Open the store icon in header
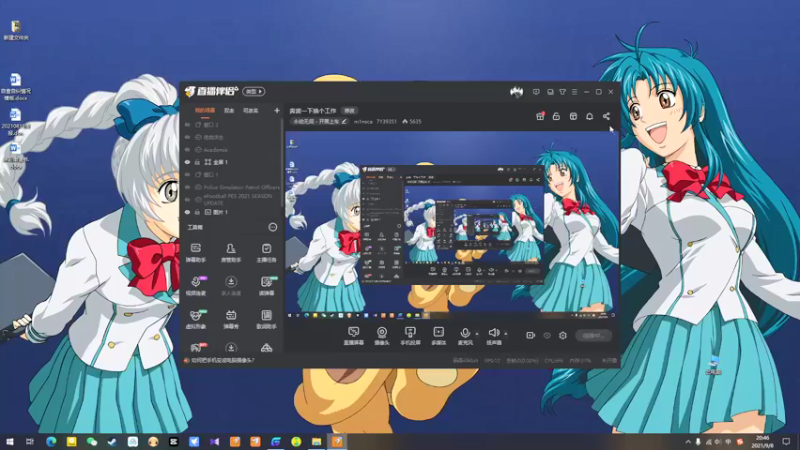This screenshot has width=800, height=450. [x=573, y=116]
